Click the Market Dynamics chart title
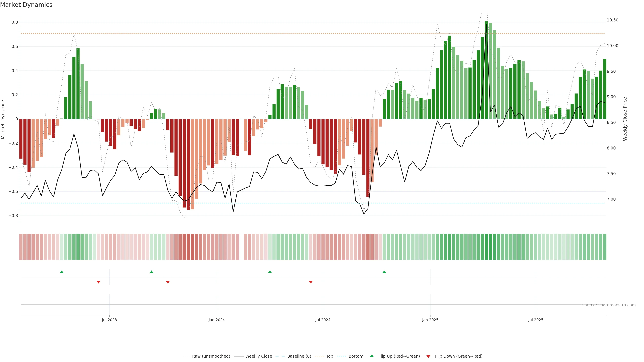644x362 pixels. click(x=26, y=5)
